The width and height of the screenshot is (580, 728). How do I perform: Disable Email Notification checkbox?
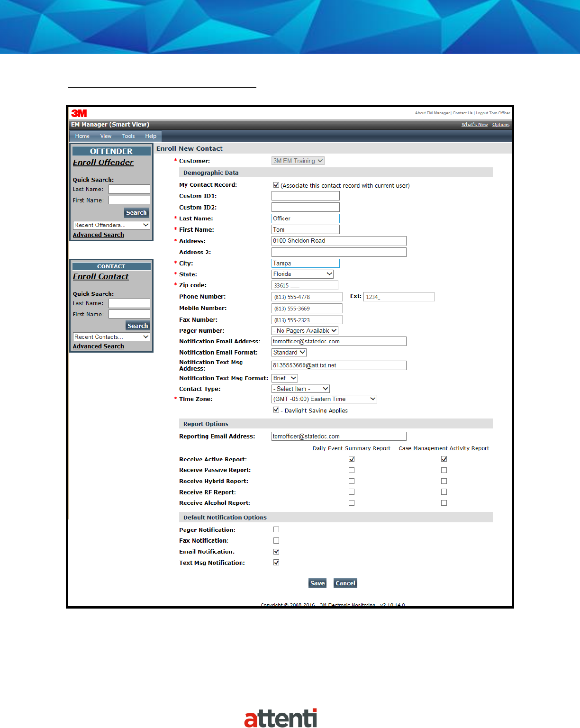coord(276,552)
